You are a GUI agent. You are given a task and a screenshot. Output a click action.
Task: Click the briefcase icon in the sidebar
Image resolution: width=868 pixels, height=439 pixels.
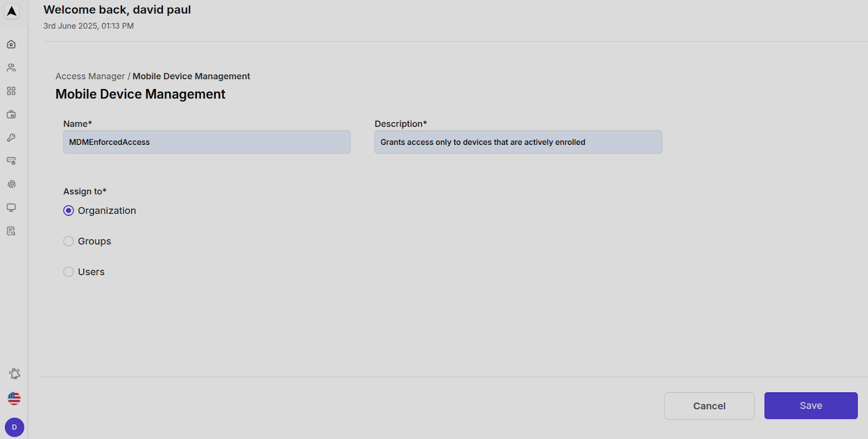[x=11, y=114]
